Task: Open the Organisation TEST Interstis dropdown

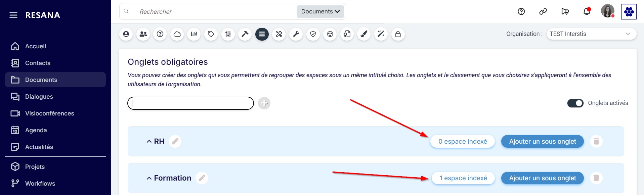Action: click(x=591, y=34)
